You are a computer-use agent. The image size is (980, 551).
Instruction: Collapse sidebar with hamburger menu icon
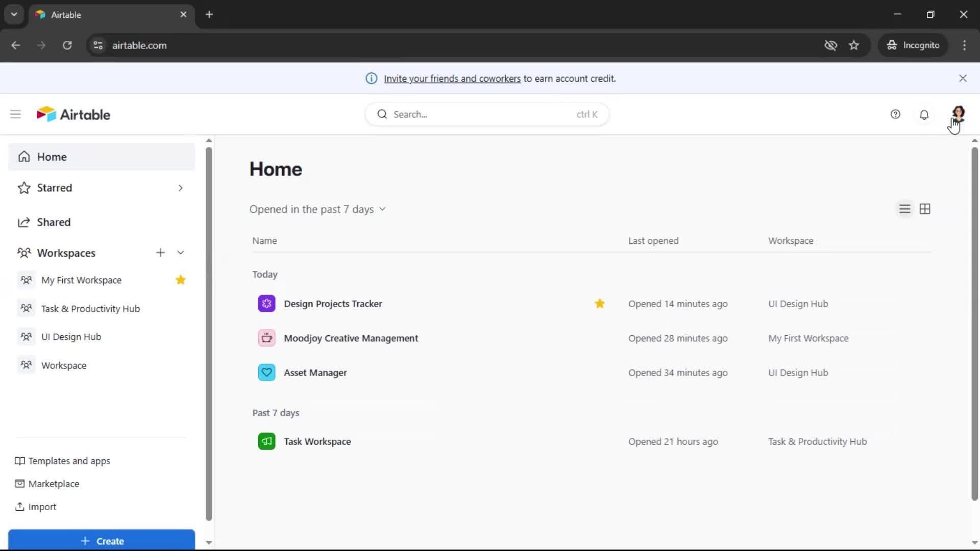tap(15, 114)
